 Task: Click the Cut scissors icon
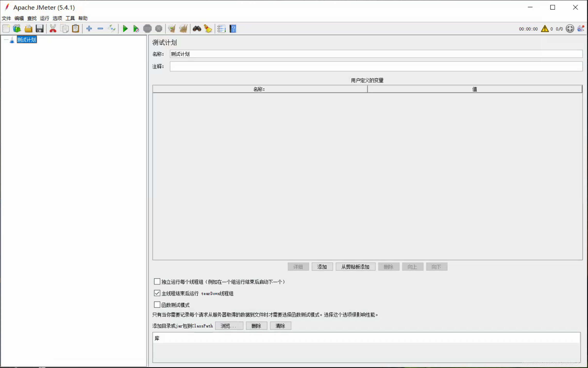tap(53, 29)
